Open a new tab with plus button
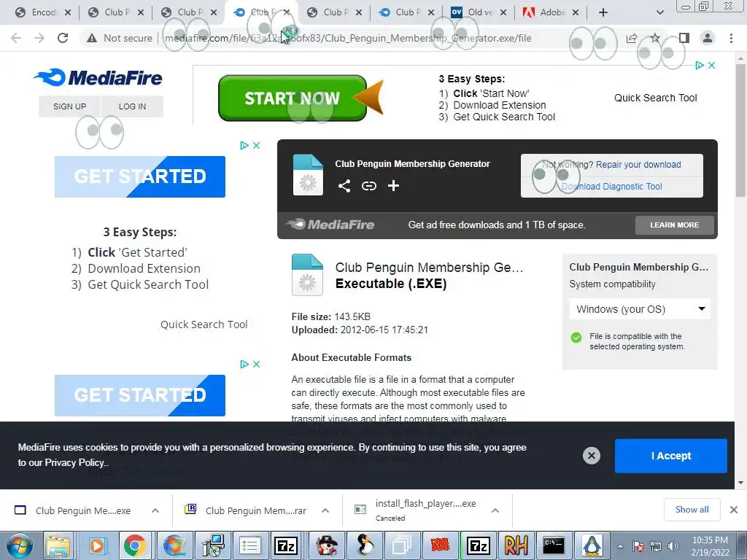The image size is (747, 560). point(603,12)
